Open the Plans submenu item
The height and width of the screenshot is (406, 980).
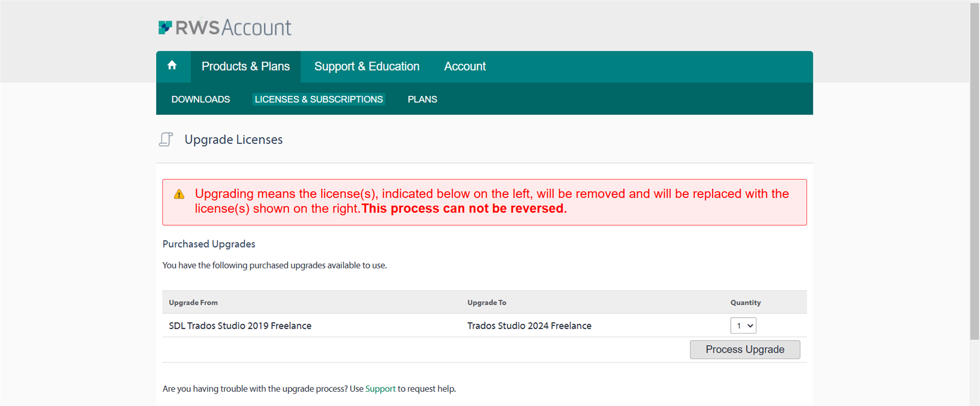[x=422, y=99]
